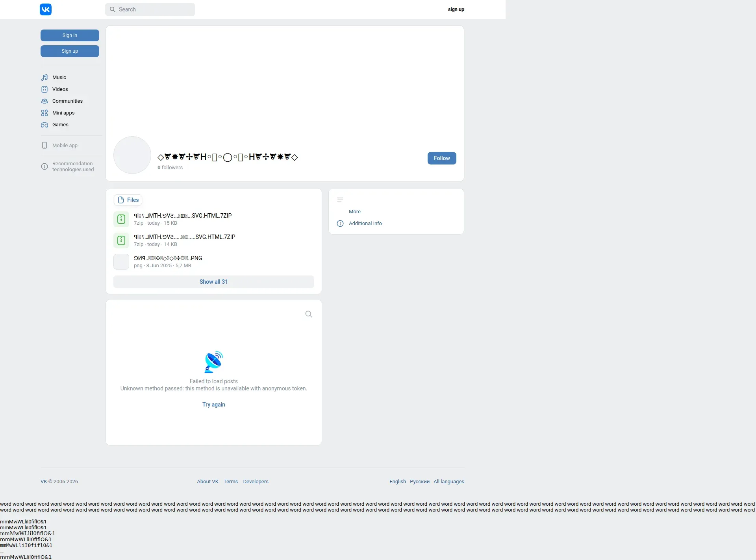Image resolution: width=756 pixels, height=560 pixels.
Task: Expand More profile details
Action: click(x=354, y=212)
